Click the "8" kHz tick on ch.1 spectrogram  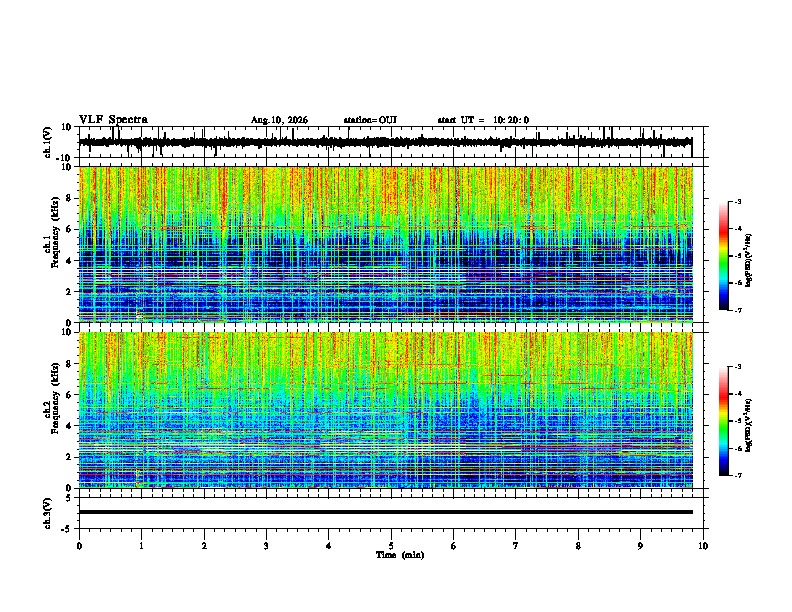(x=70, y=198)
